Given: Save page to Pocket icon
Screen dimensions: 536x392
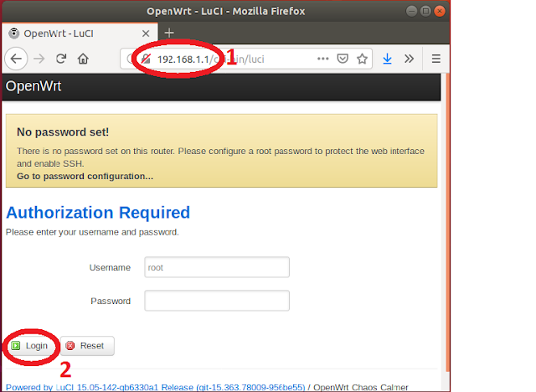Looking at the screenshot, I should [343, 59].
